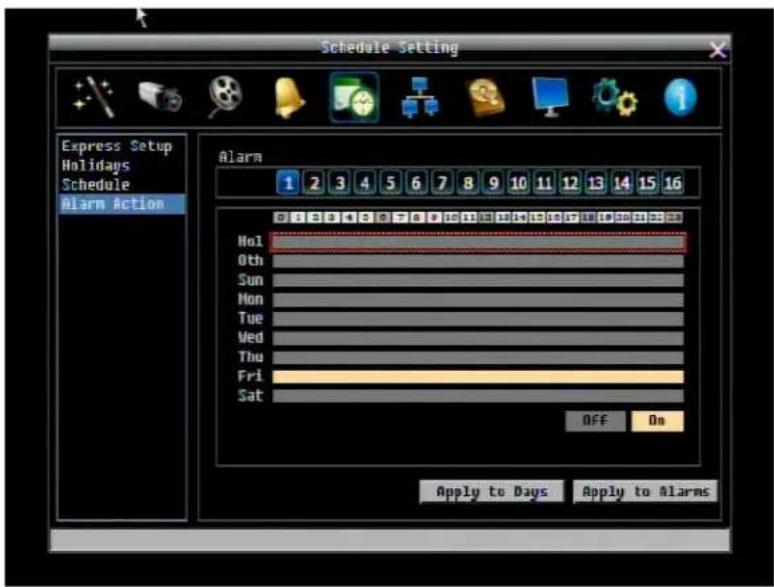Select alarm number 9
This screenshot has height=587, width=774.
493,183
